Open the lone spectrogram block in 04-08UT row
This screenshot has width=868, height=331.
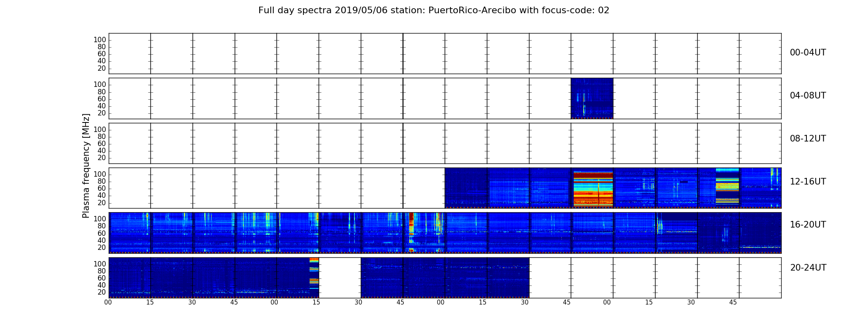592,98
